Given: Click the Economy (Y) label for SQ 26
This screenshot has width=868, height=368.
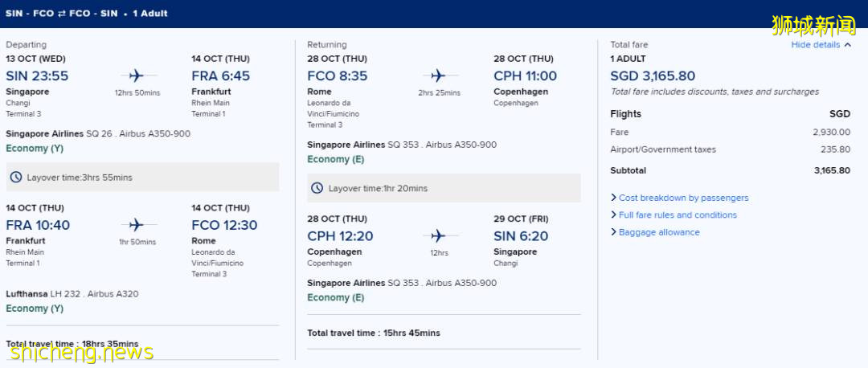Looking at the screenshot, I should [35, 149].
